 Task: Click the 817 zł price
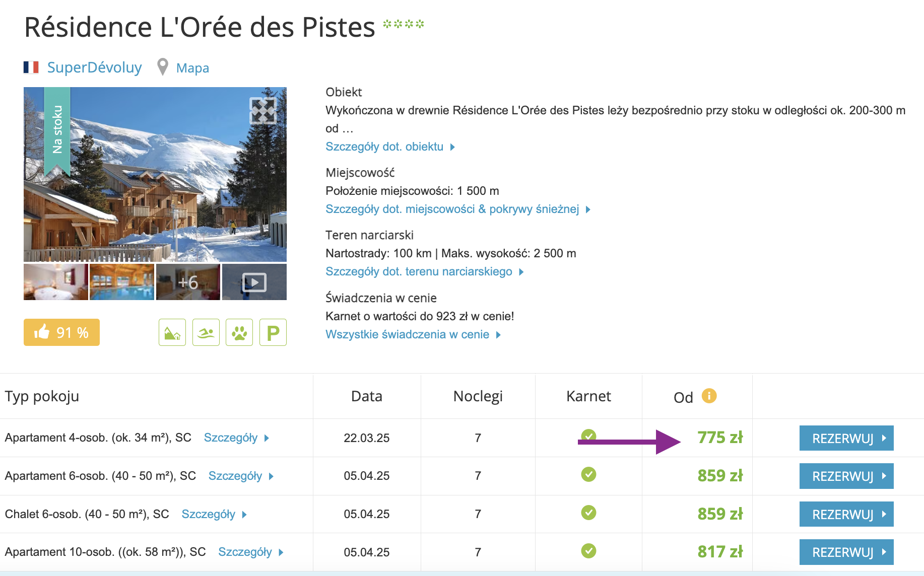coord(720,551)
